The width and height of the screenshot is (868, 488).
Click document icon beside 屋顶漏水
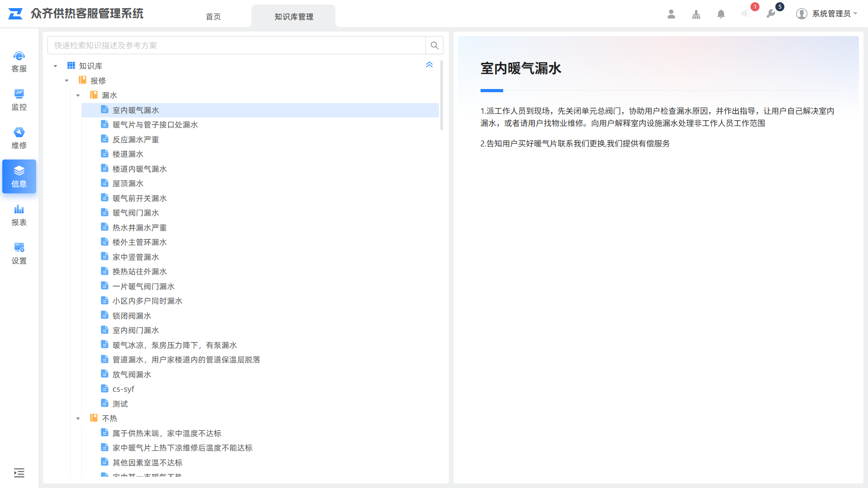coord(104,183)
